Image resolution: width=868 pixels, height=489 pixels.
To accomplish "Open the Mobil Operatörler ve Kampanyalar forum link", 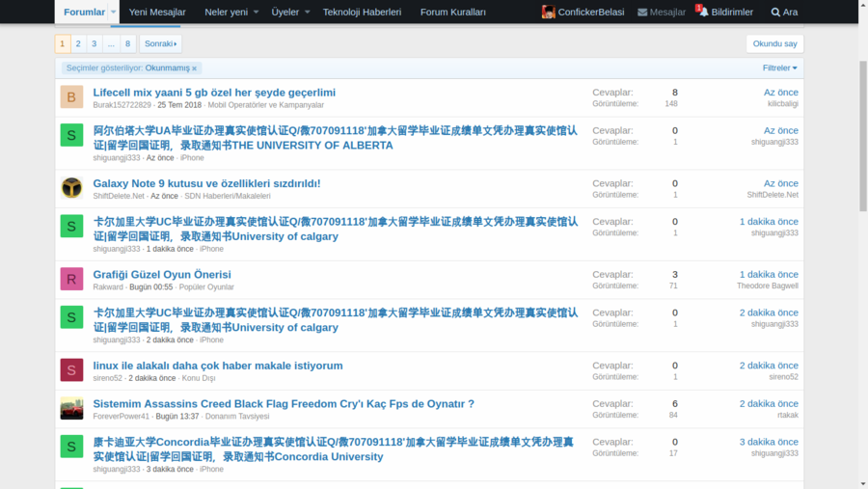I will click(266, 105).
